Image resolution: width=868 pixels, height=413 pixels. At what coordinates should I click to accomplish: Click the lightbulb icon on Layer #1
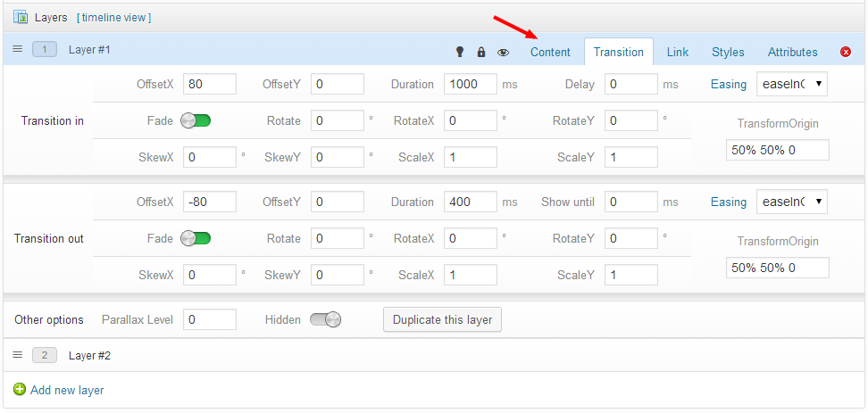pos(460,52)
